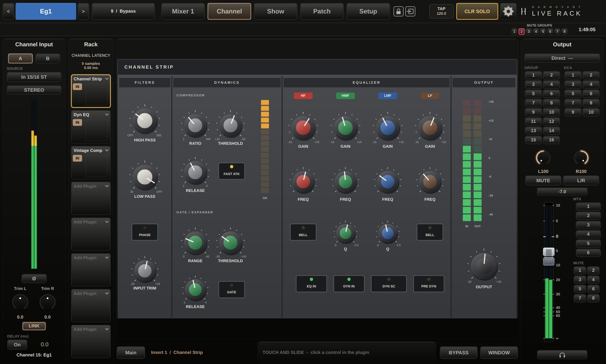The width and height of the screenshot is (606, 364).
Task: Click the phase invert Ø button
Action: tap(34, 278)
